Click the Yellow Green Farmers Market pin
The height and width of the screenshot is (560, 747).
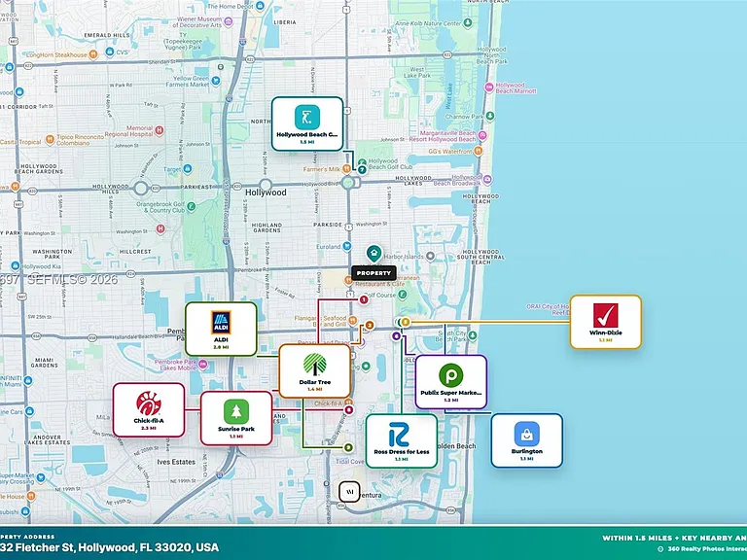pyautogui.click(x=216, y=81)
